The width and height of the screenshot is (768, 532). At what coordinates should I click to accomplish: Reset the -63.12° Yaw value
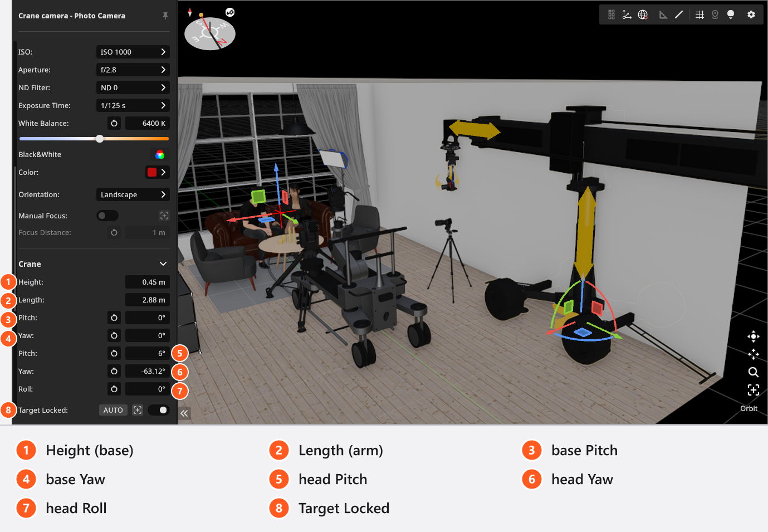[114, 371]
